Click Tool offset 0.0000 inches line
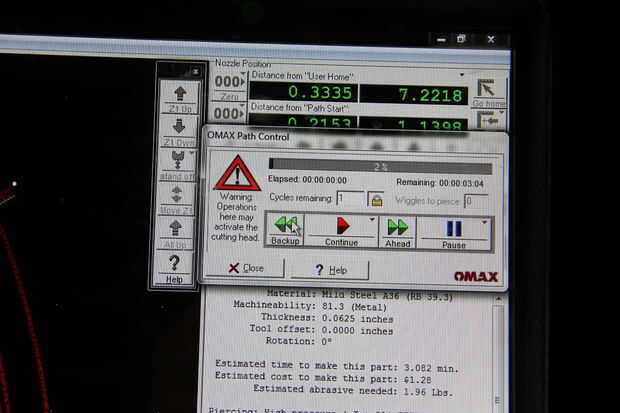 321,330
